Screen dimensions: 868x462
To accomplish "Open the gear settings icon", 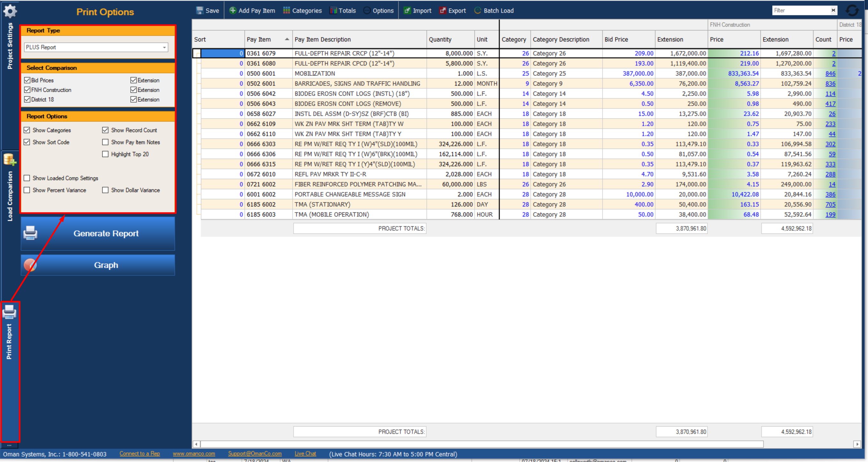I will 10,11.
